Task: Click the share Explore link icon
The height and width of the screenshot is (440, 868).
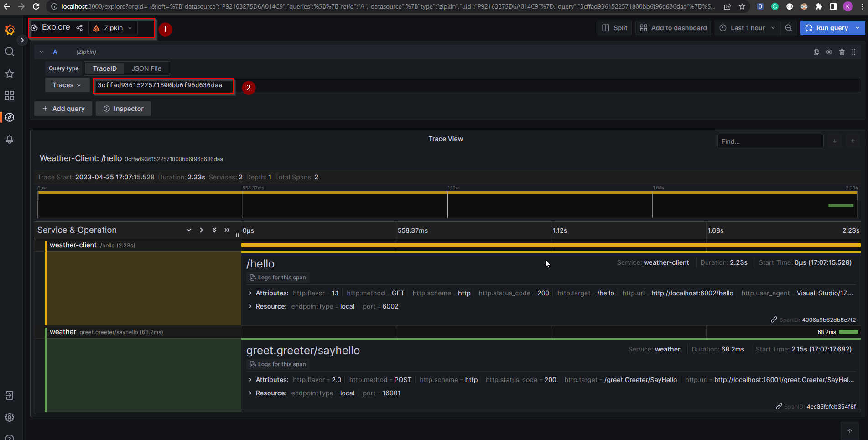Action: pyautogui.click(x=79, y=28)
